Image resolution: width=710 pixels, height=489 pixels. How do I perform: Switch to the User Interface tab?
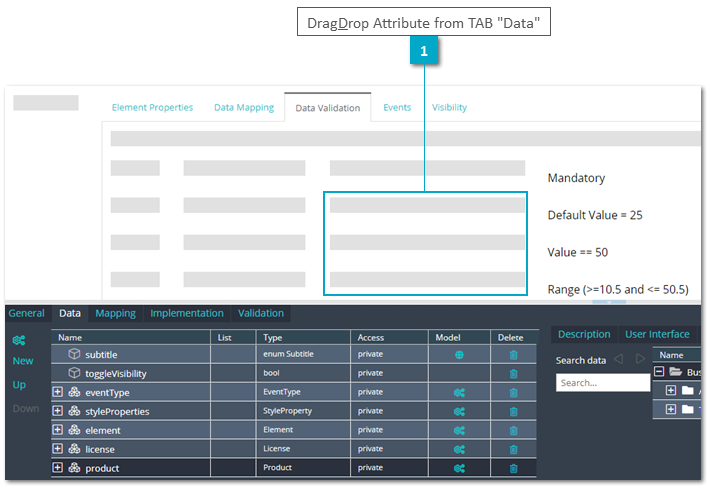[x=657, y=334]
